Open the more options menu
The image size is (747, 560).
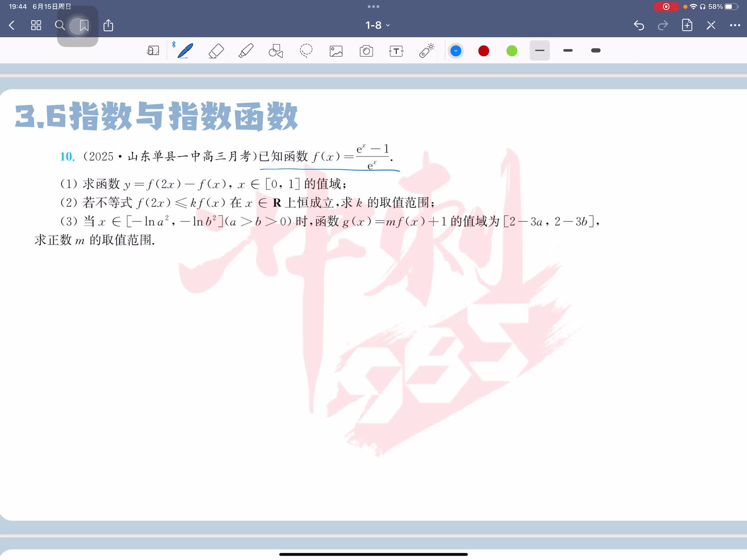coord(735,25)
